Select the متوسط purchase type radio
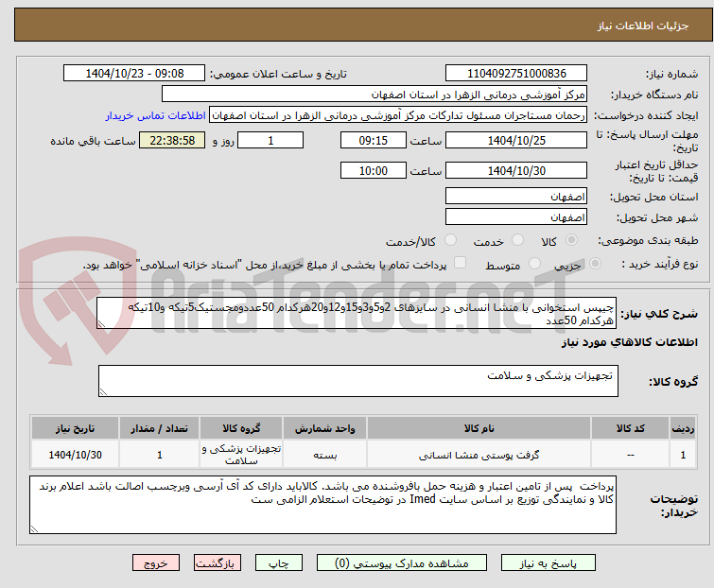 point(534,264)
